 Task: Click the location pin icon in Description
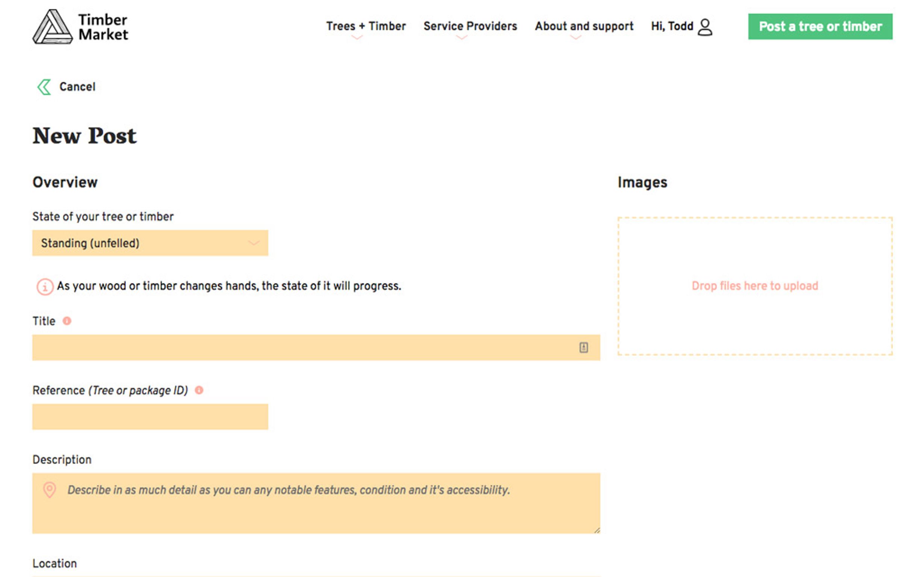(50, 489)
